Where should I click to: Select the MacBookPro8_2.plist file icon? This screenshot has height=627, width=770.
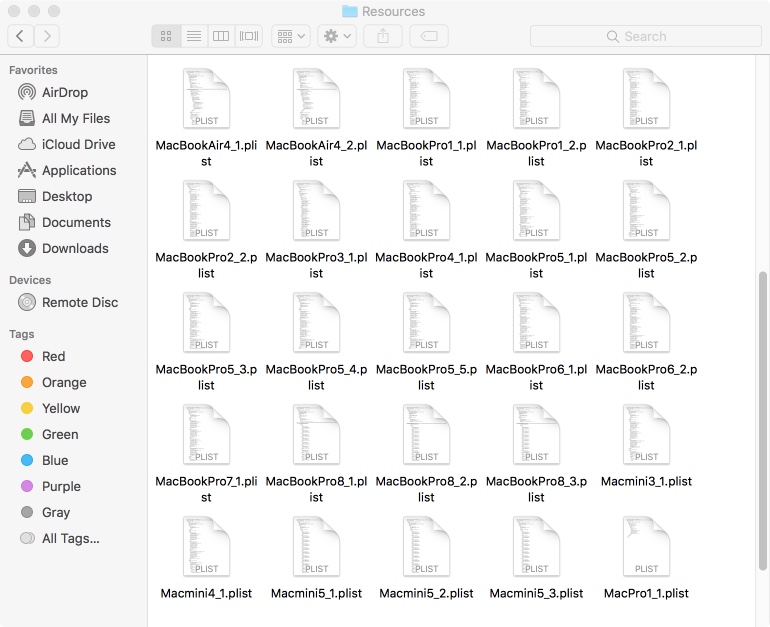click(x=426, y=435)
